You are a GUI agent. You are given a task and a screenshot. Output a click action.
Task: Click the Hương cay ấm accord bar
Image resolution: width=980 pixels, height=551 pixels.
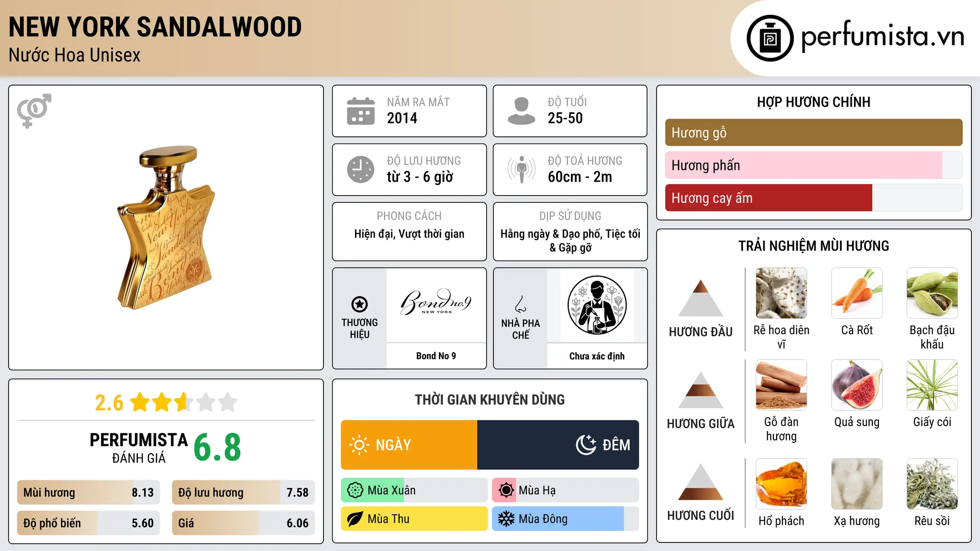coord(813,198)
